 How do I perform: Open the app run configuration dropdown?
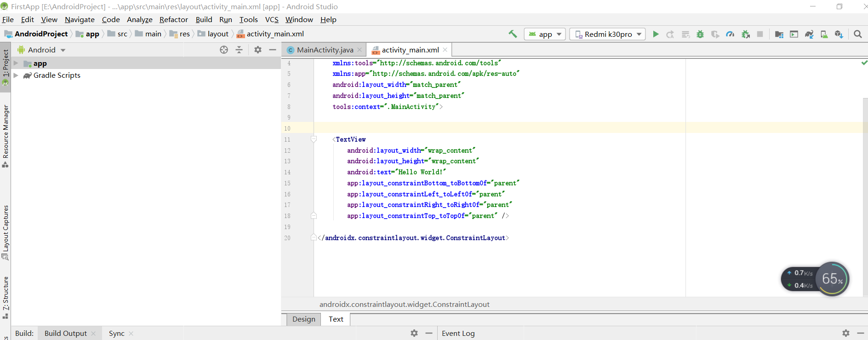click(545, 34)
